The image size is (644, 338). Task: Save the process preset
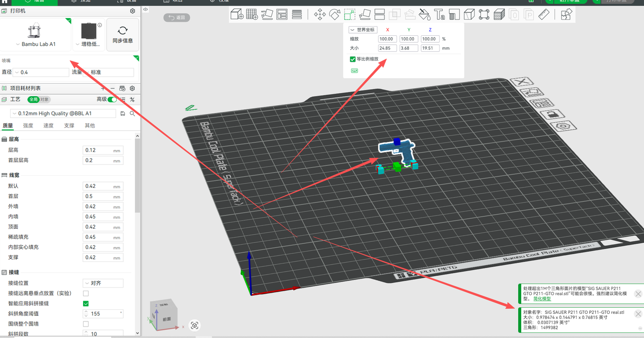[x=123, y=114]
